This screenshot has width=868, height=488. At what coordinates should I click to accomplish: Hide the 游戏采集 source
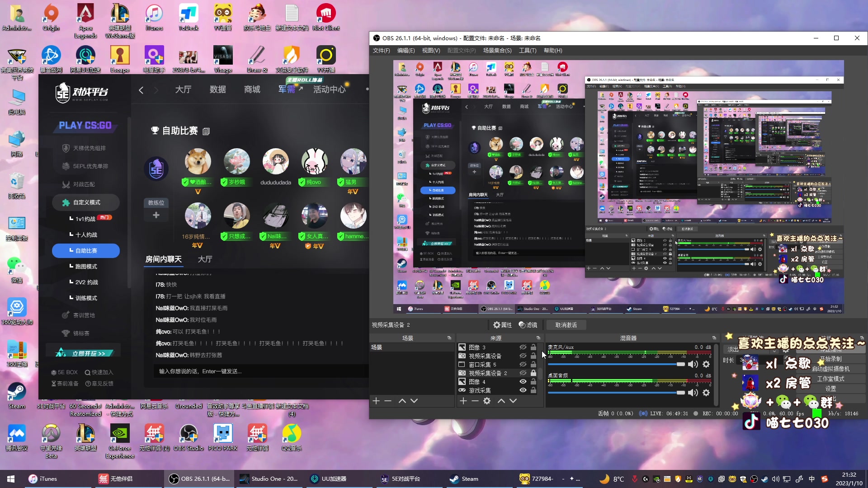click(x=523, y=390)
